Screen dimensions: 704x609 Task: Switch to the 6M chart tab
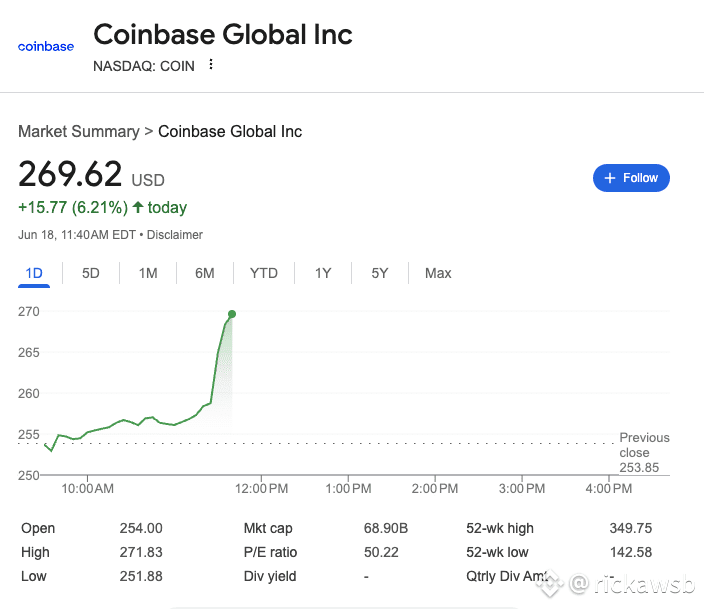(x=205, y=273)
